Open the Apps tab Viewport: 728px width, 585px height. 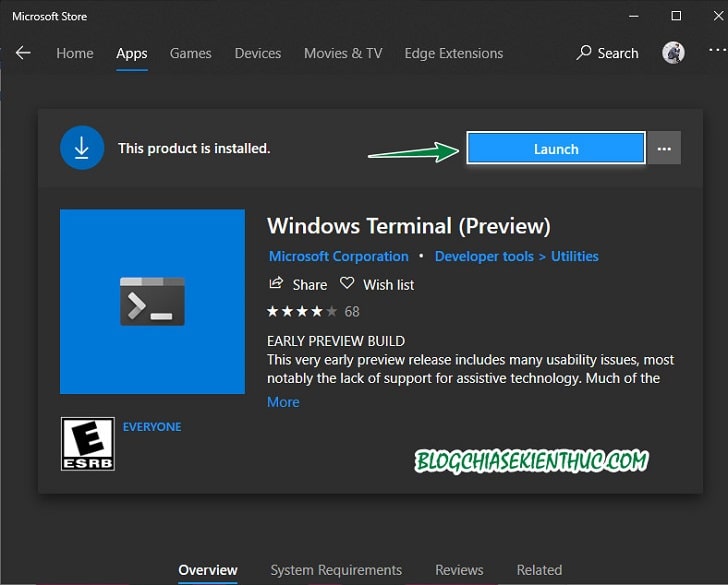point(132,53)
